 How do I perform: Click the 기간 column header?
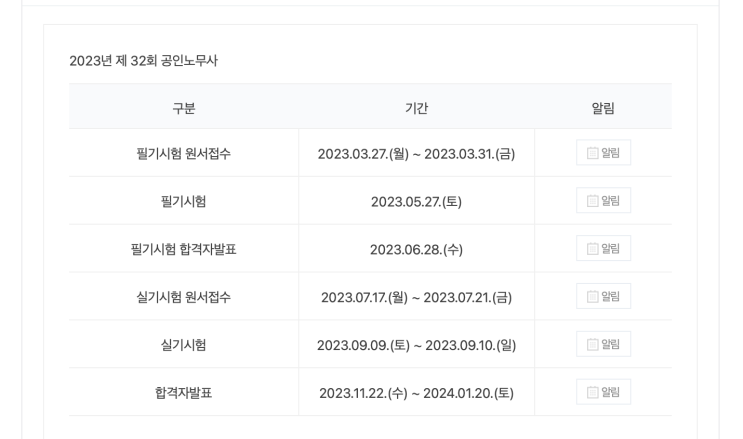416,108
